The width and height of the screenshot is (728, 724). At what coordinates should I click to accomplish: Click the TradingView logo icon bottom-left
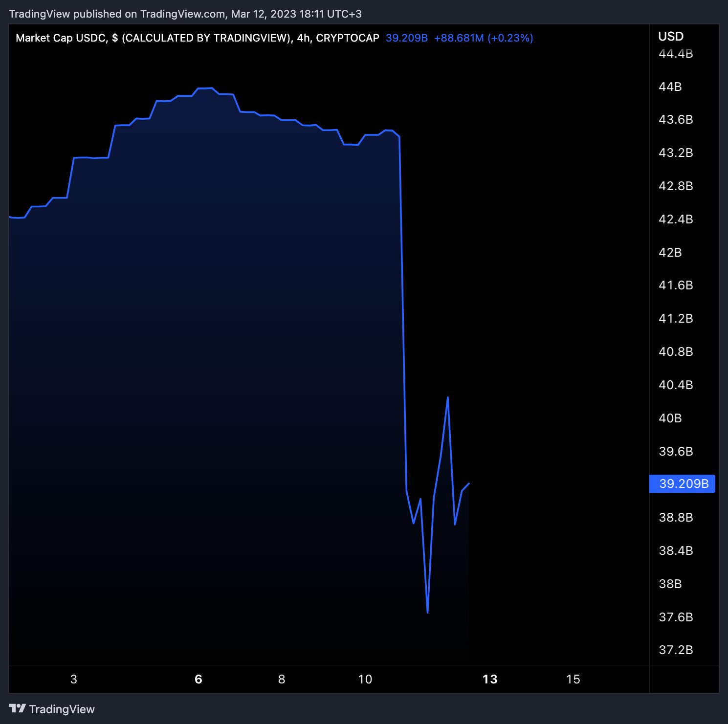point(18,709)
